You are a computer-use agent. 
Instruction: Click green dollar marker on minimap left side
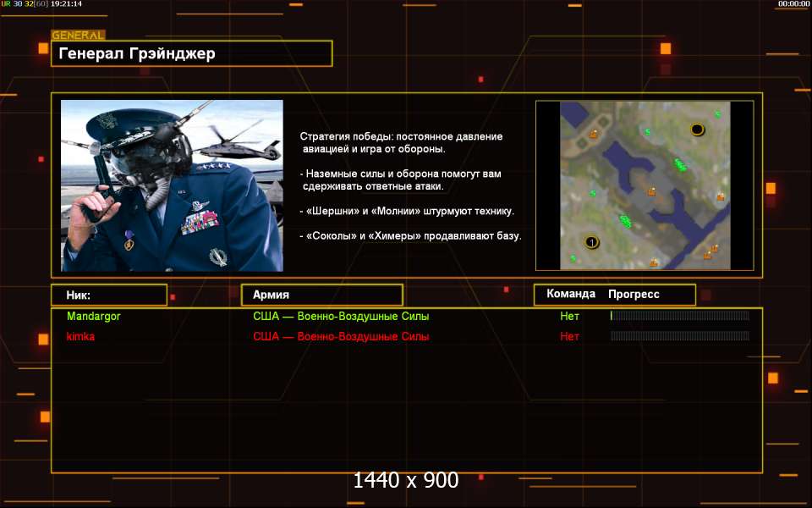click(593, 194)
